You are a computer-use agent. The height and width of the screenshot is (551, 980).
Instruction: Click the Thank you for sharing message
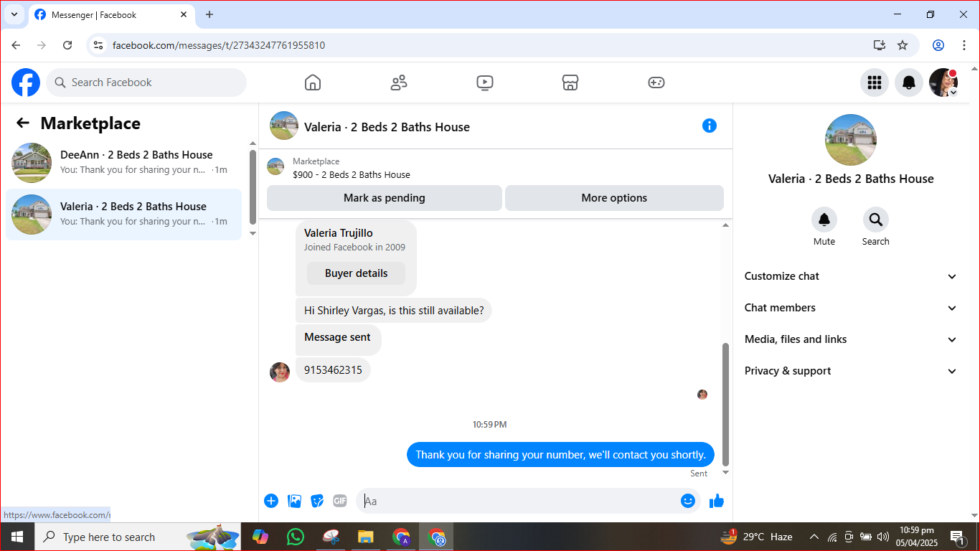pyautogui.click(x=560, y=455)
